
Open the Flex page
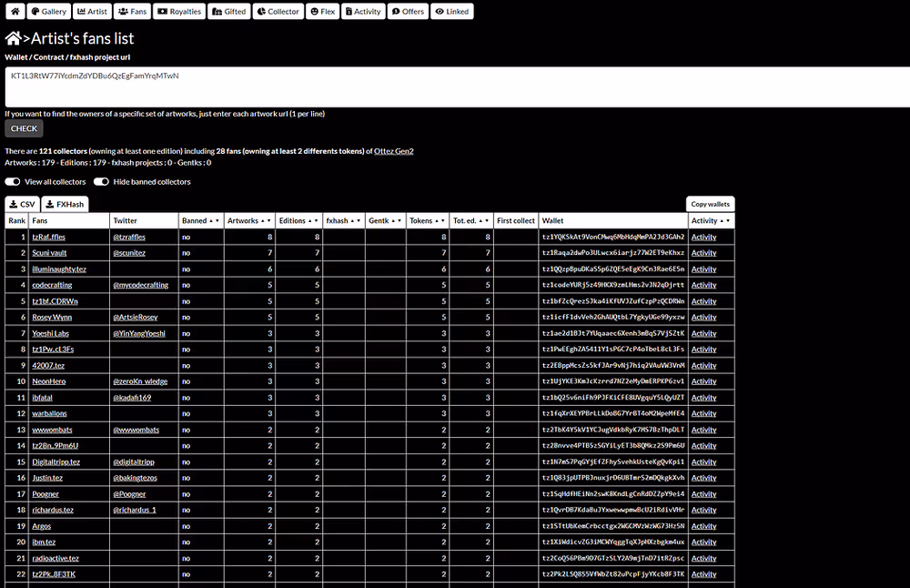[323, 12]
